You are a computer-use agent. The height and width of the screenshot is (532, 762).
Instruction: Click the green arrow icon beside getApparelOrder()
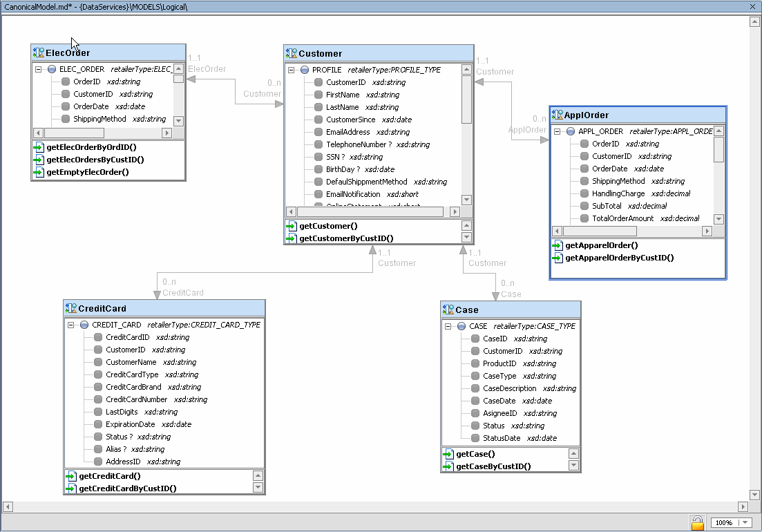[557, 245]
